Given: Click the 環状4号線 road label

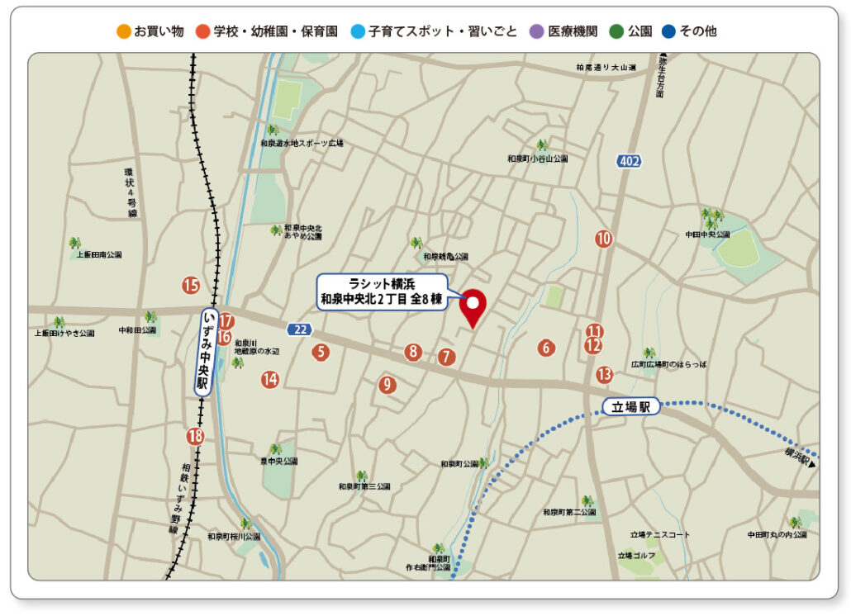Looking at the screenshot, I should [x=131, y=193].
